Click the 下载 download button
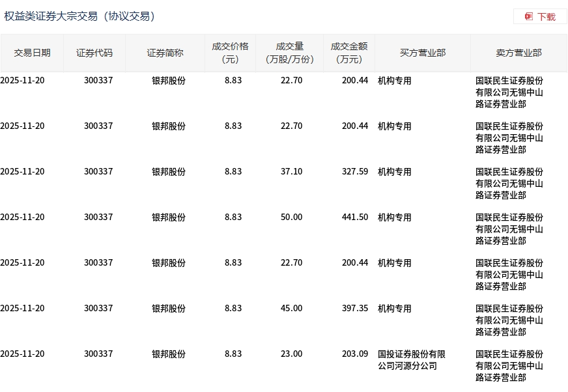Screen dimensions: 568x392 tap(540, 17)
